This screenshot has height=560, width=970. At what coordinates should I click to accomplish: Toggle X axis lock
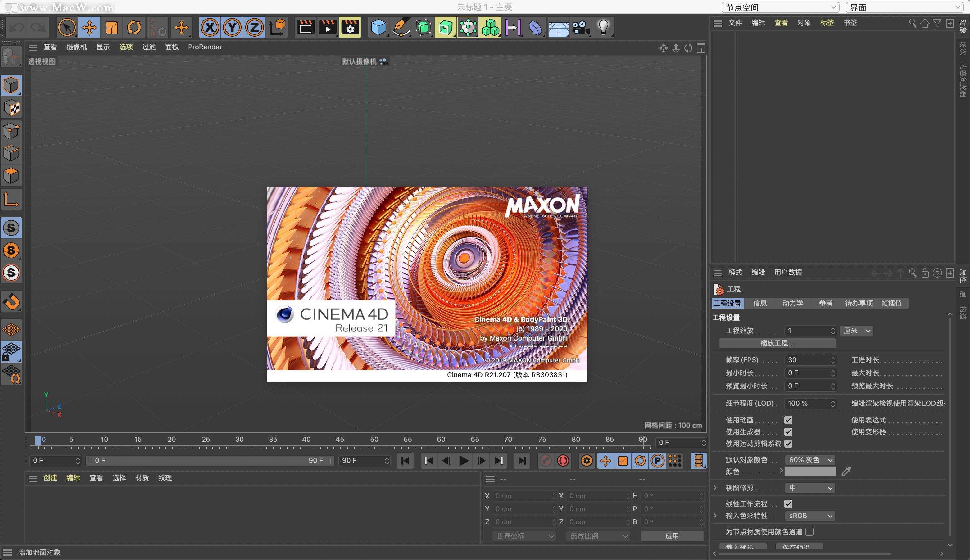[210, 27]
